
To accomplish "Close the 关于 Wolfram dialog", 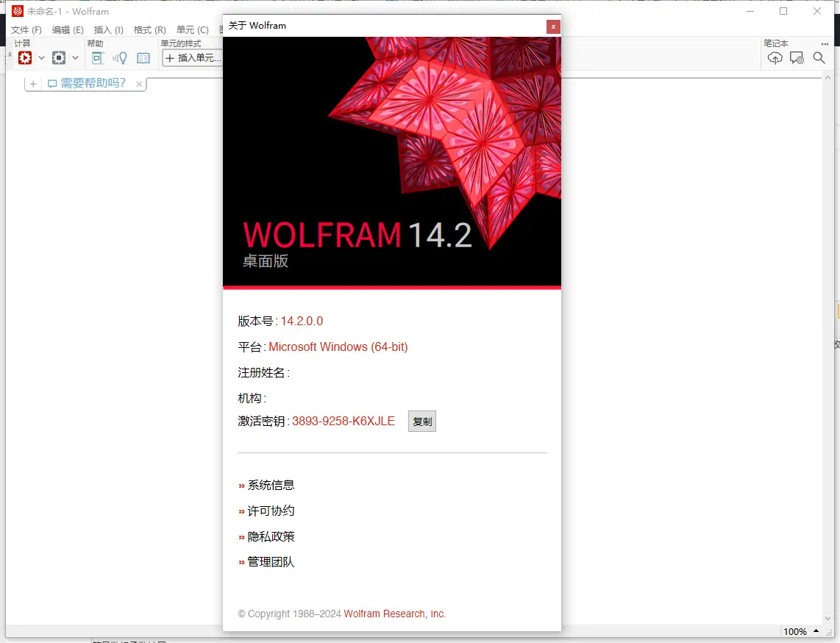I will (553, 26).
